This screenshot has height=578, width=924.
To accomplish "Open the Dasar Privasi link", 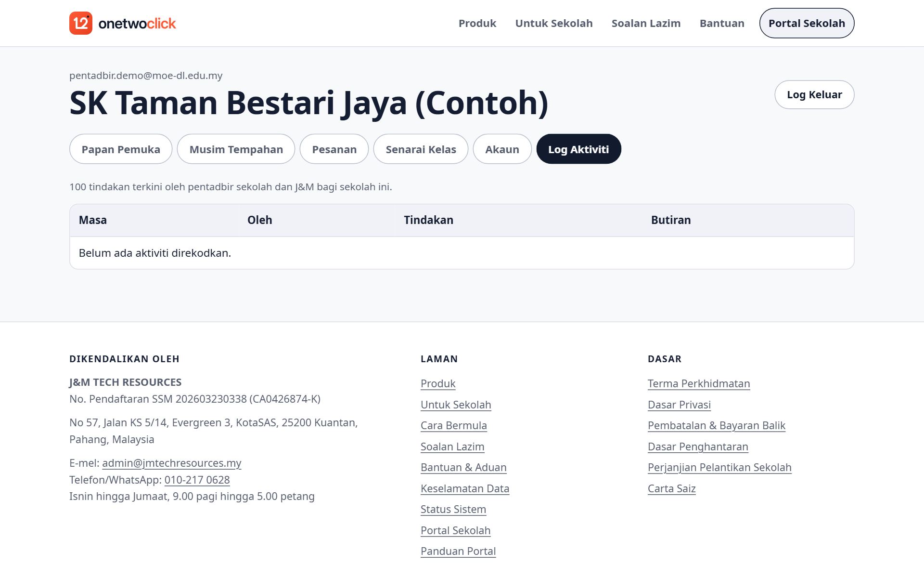I will pyautogui.click(x=679, y=405).
